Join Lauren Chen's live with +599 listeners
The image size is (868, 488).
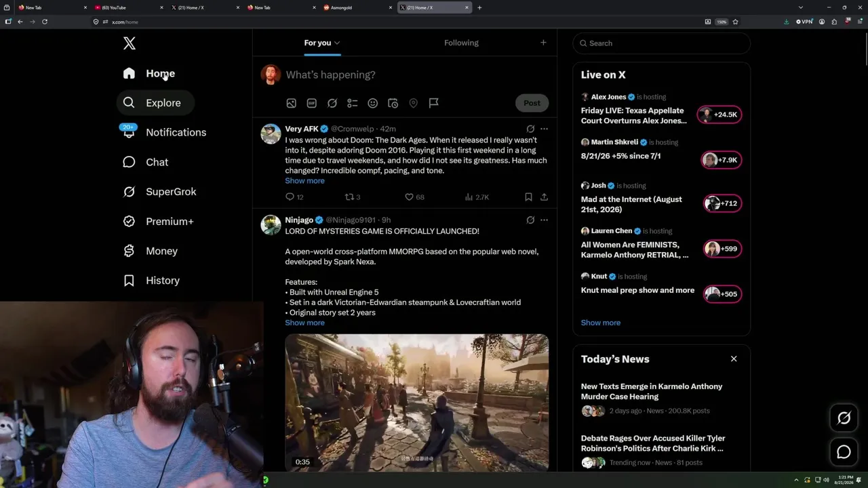722,249
